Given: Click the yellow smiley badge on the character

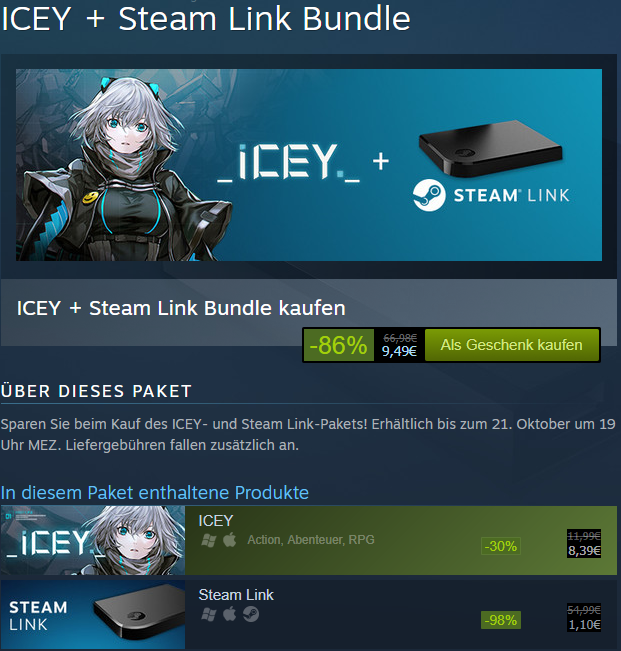Looking at the screenshot, I should 90,198.
